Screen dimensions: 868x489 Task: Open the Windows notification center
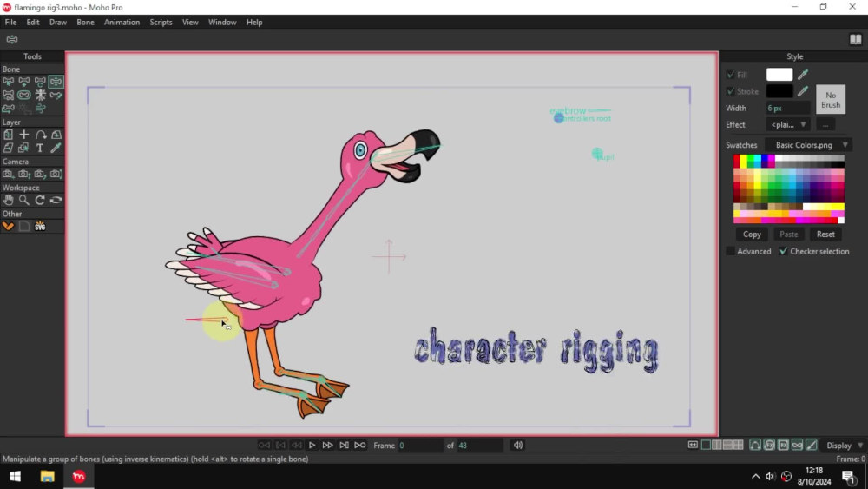pyautogui.click(x=848, y=476)
